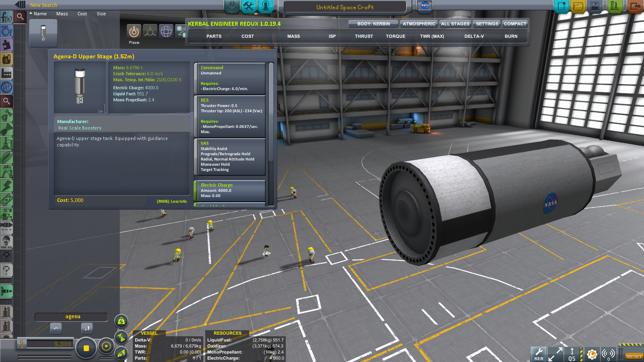Viewport: 644px width, 362px height.
Task: Click the [RMB]: Less Info label
Action: pyautogui.click(x=172, y=202)
